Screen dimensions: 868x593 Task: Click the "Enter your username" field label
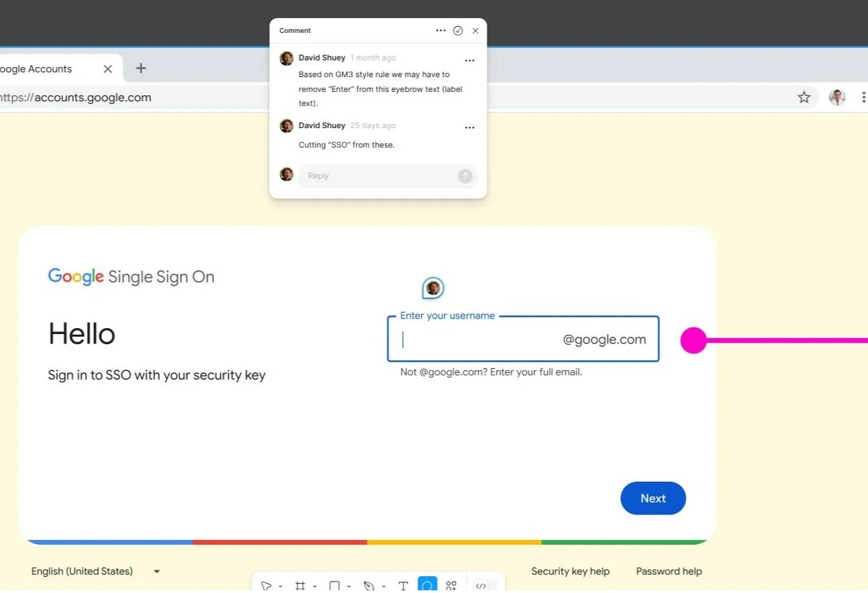[447, 315]
